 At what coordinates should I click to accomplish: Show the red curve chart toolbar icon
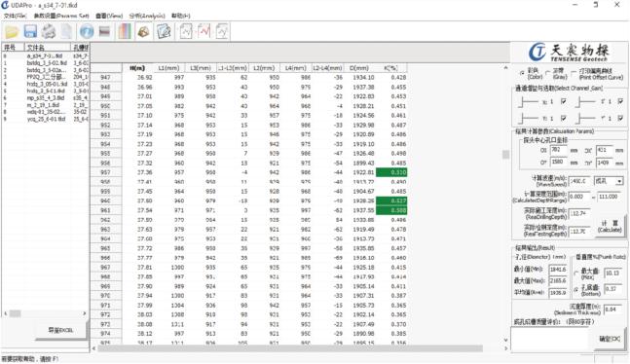[204, 31]
